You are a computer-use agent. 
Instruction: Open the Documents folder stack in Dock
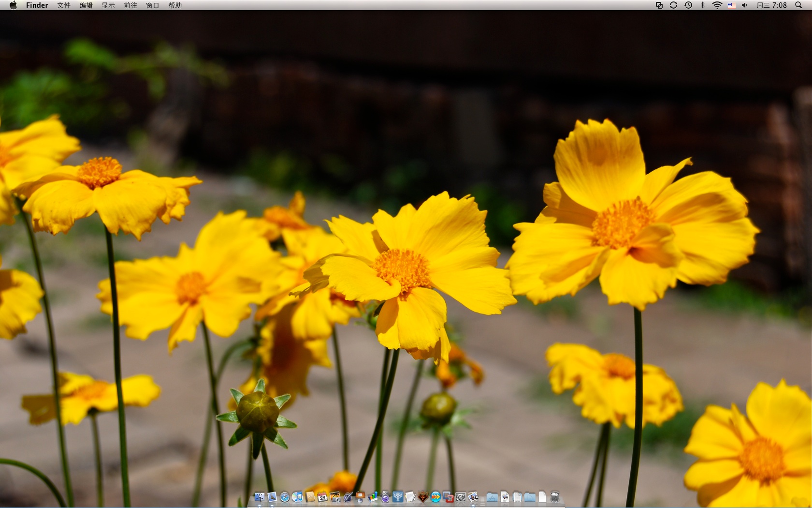tap(530, 497)
